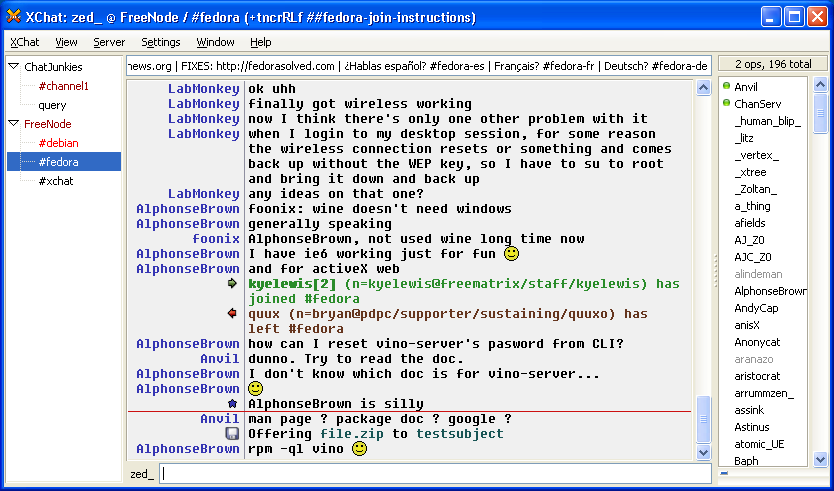
Task: Select _vertex_ in the user list
Action: tap(756, 155)
